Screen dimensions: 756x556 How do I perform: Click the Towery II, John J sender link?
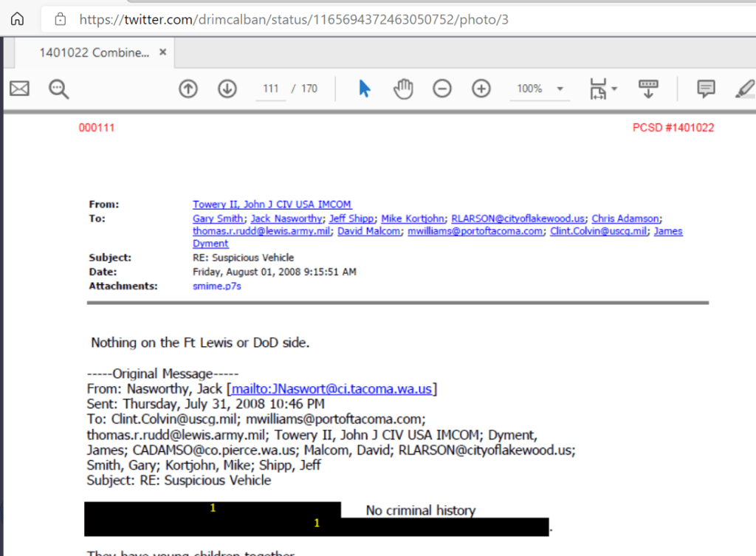point(272,205)
